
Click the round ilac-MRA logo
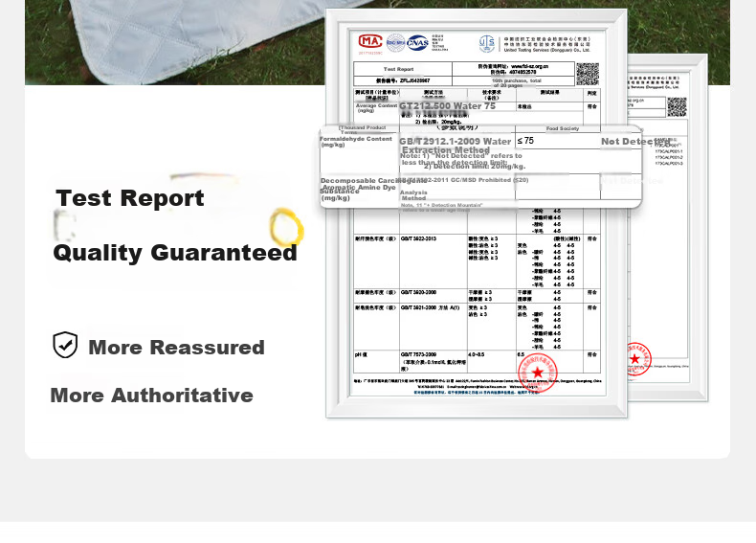(395, 43)
